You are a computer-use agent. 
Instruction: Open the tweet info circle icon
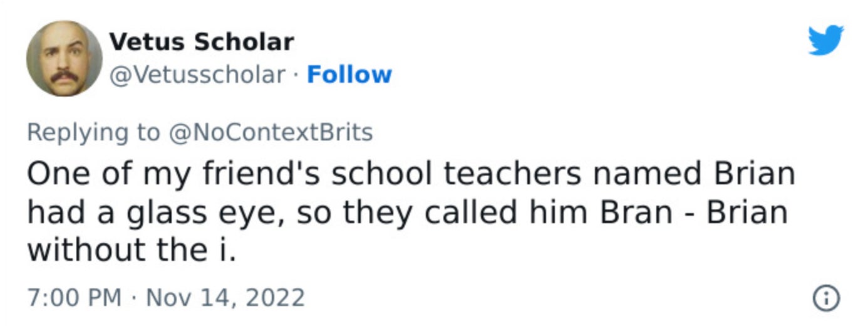825,297
